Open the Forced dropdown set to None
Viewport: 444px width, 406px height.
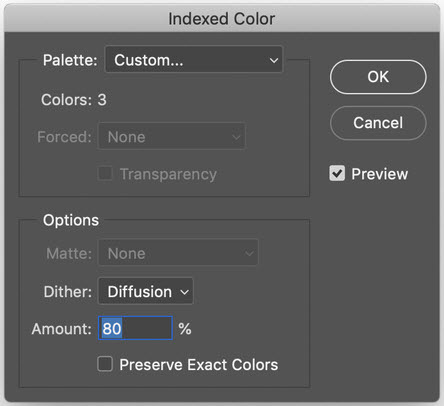click(172, 137)
